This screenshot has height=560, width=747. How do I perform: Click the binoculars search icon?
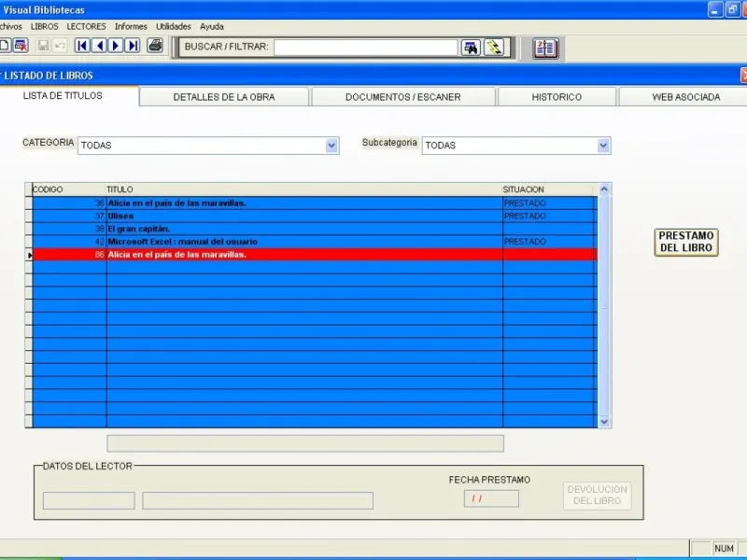click(x=471, y=48)
